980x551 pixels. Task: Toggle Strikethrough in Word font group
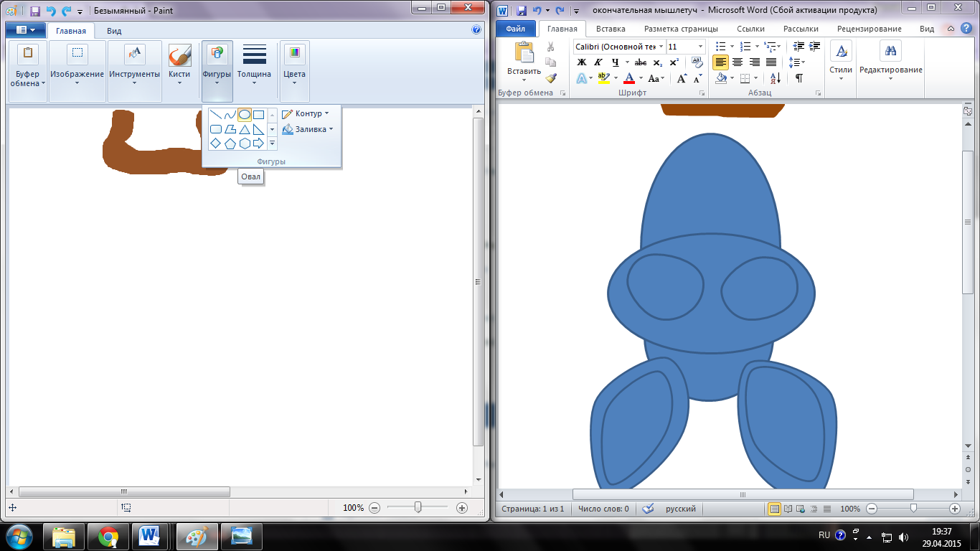(641, 62)
